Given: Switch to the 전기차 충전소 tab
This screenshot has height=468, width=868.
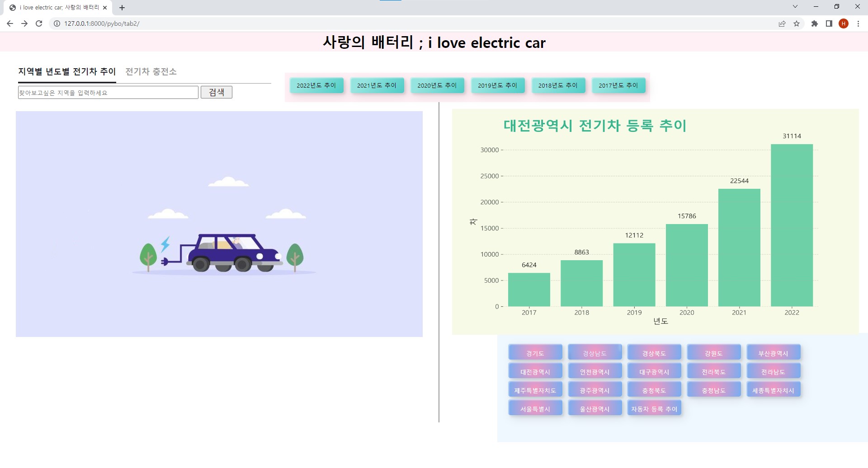Looking at the screenshot, I should point(151,71).
